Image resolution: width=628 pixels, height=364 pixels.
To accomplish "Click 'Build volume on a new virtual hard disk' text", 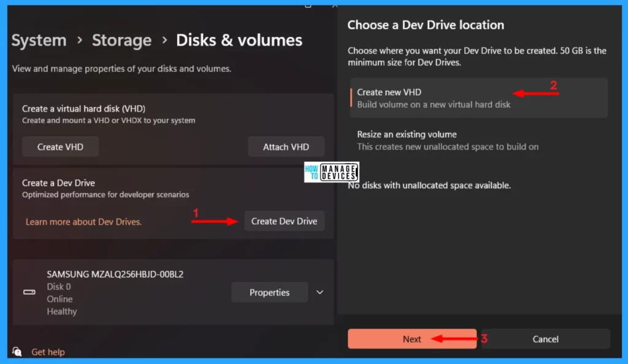I will click(434, 105).
